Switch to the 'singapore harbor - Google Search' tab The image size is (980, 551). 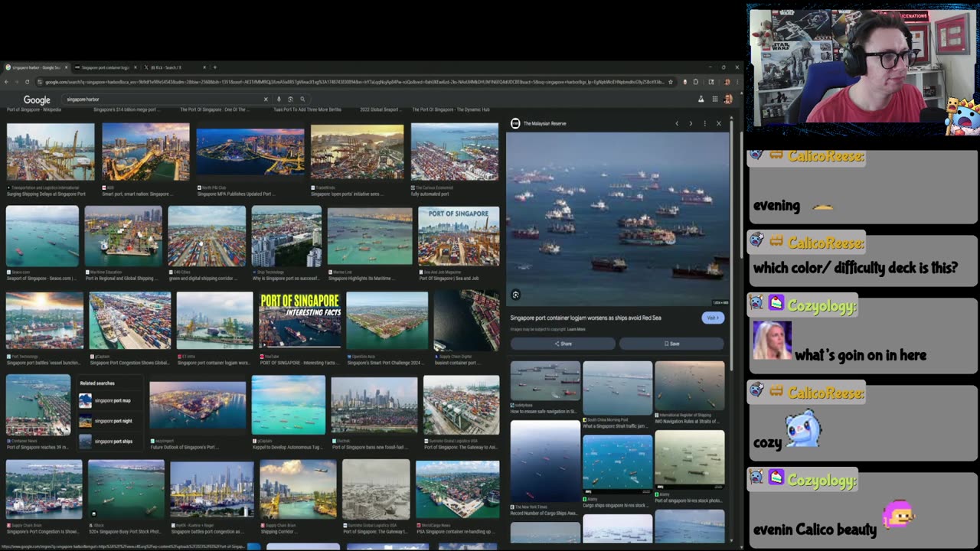[37, 67]
